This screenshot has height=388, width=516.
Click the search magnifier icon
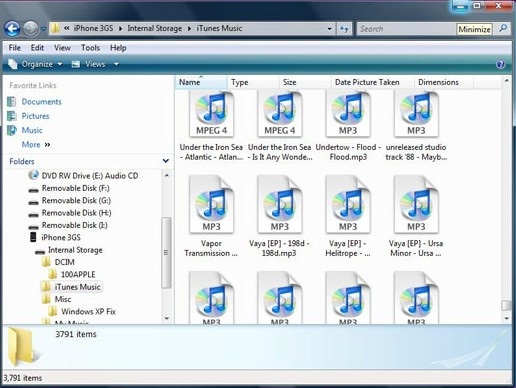point(503,29)
